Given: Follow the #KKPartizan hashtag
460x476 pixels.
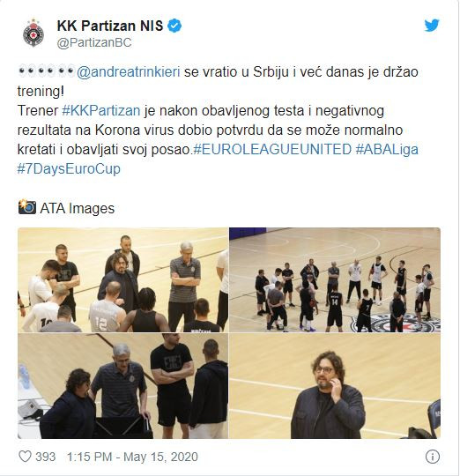Looking at the screenshot, I should (x=101, y=110).
